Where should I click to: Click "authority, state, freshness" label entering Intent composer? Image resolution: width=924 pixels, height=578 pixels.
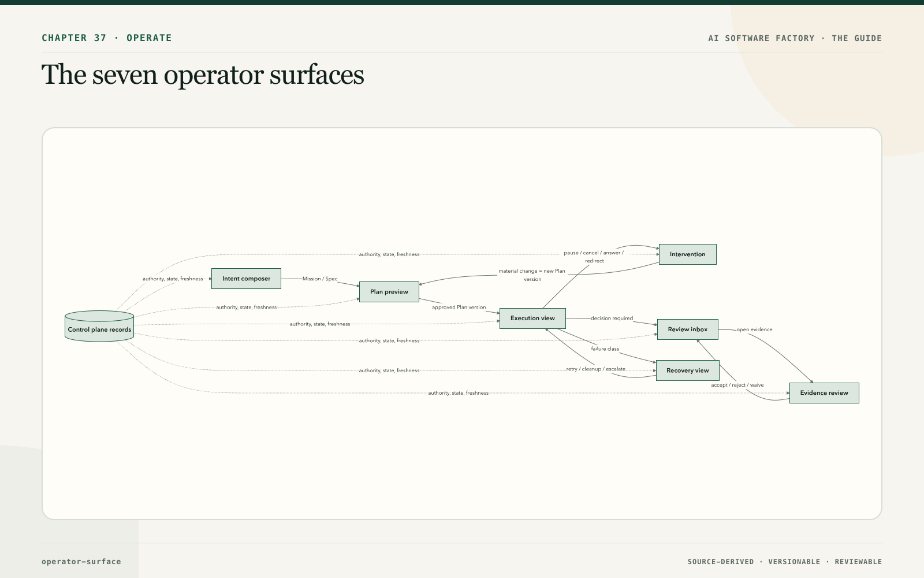pos(173,279)
